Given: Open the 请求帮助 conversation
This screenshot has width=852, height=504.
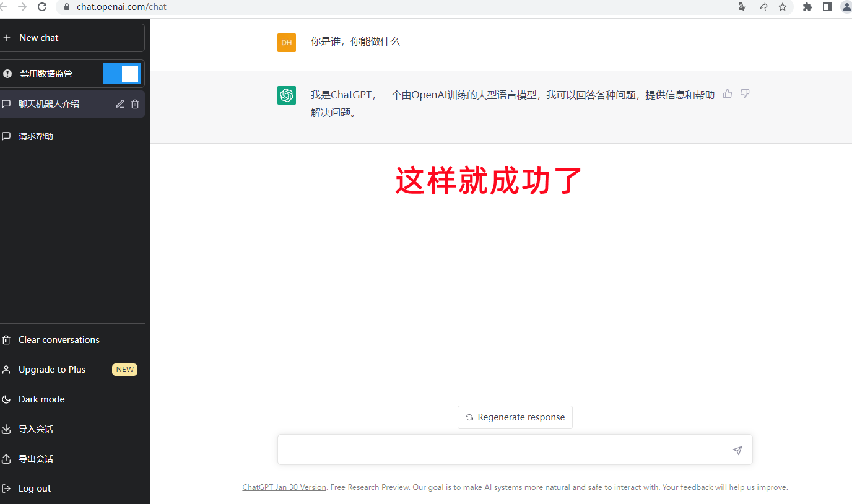Looking at the screenshot, I should 36,136.
